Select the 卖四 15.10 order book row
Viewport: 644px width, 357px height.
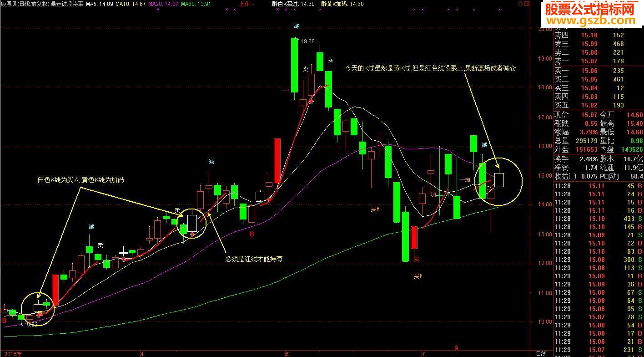point(599,35)
